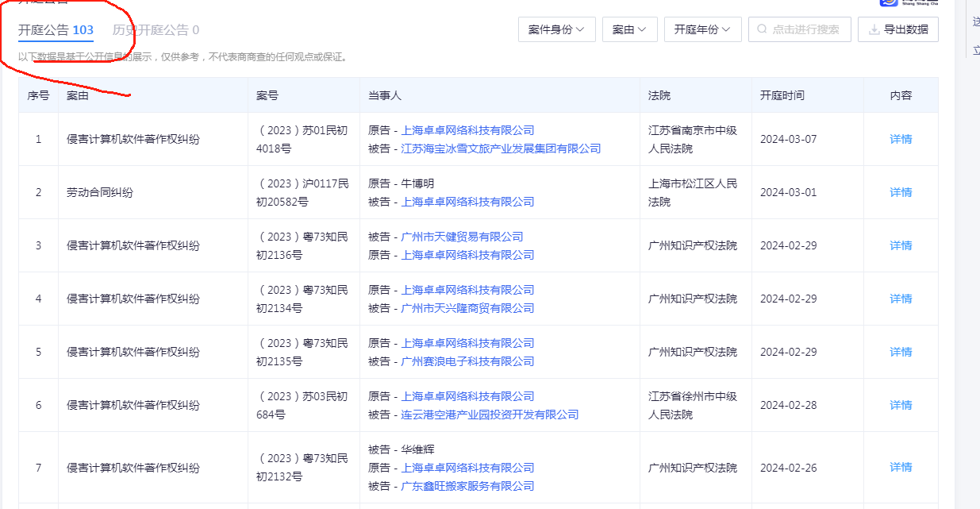Image resolution: width=980 pixels, height=509 pixels.
Task: Open the 连云港空港产业园投资开发有限公司 company link
Action: (490, 415)
